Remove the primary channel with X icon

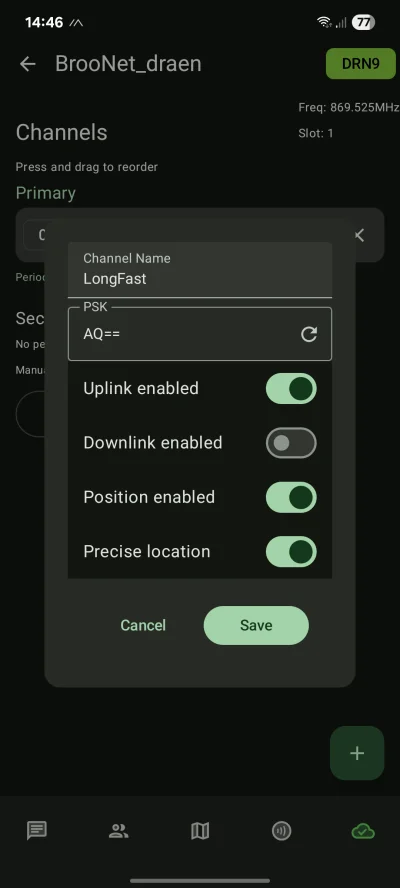[x=359, y=235]
